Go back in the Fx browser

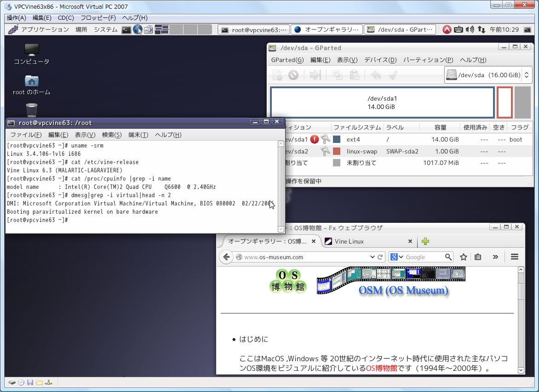226,257
